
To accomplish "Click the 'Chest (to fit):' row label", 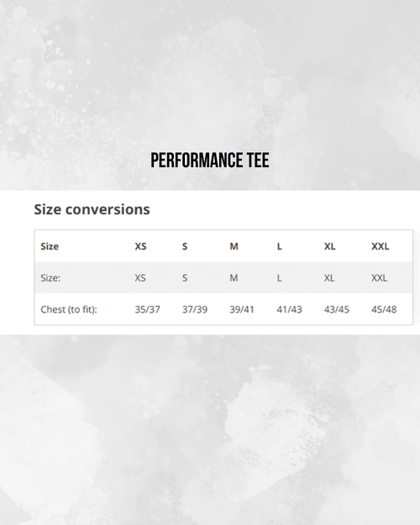I will click(x=69, y=309).
